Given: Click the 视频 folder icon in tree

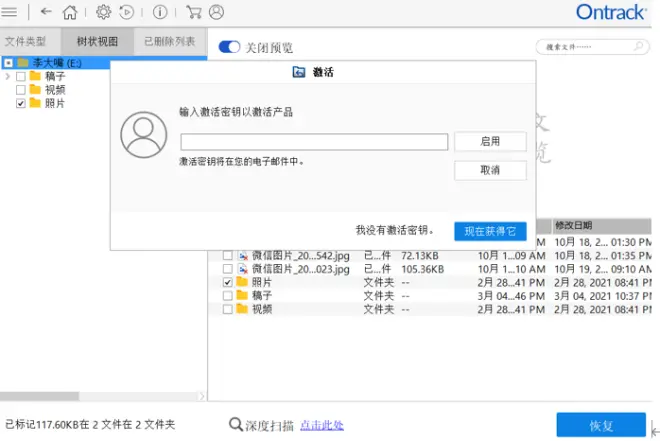Looking at the screenshot, I should pos(35,90).
